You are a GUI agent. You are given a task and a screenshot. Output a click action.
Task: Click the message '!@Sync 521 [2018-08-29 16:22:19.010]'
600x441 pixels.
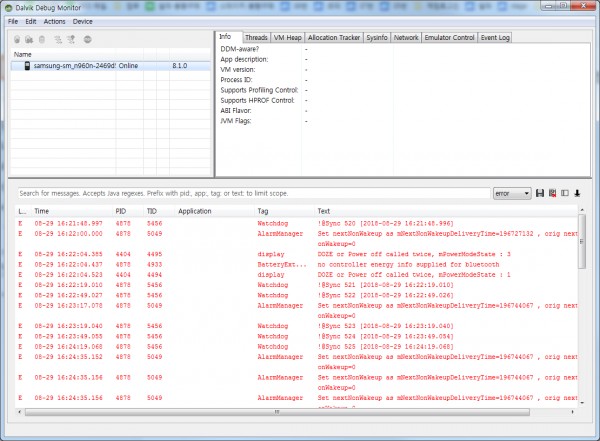(385, 285)
